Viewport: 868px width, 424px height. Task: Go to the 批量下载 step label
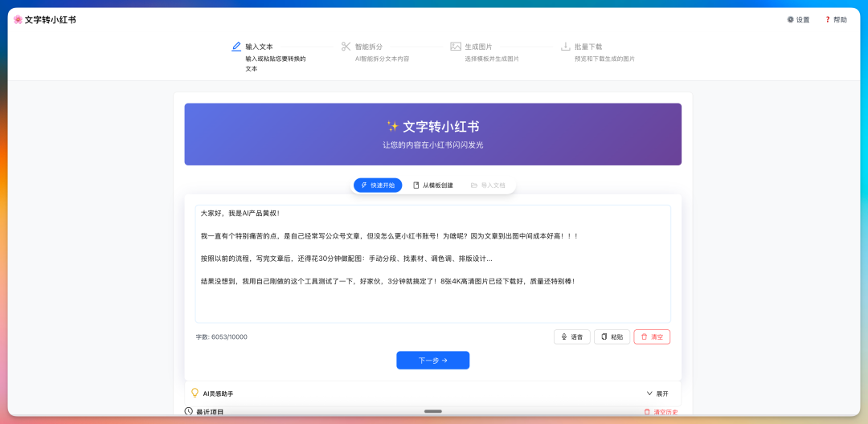pyautogui.click(x=588, y=47)
